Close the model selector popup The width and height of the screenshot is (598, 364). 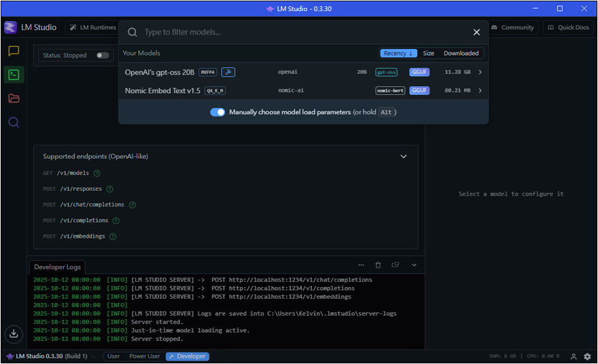coord(476,32)
